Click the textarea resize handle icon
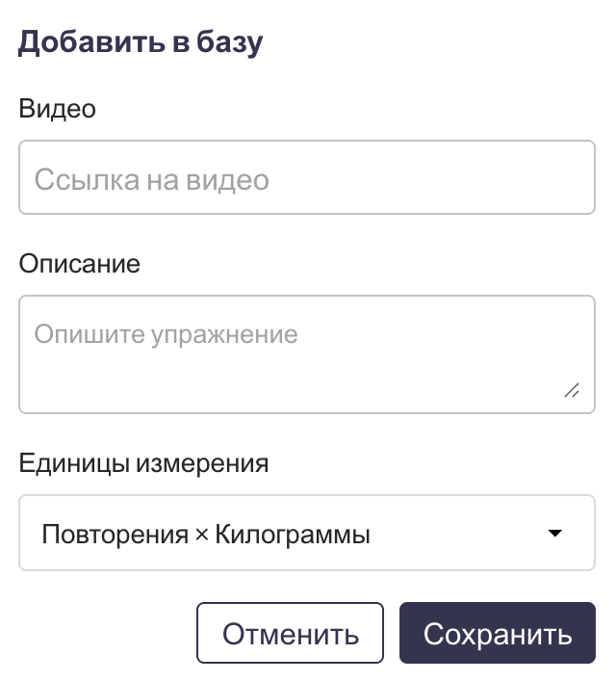Viewport: 616px width, 681px height. point(571,390)
